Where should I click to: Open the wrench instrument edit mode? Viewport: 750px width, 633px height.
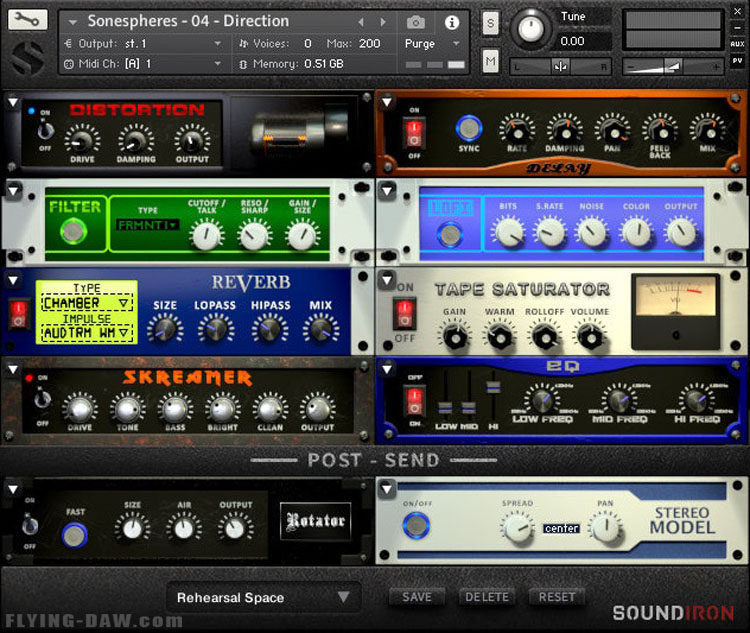[27, 20]
